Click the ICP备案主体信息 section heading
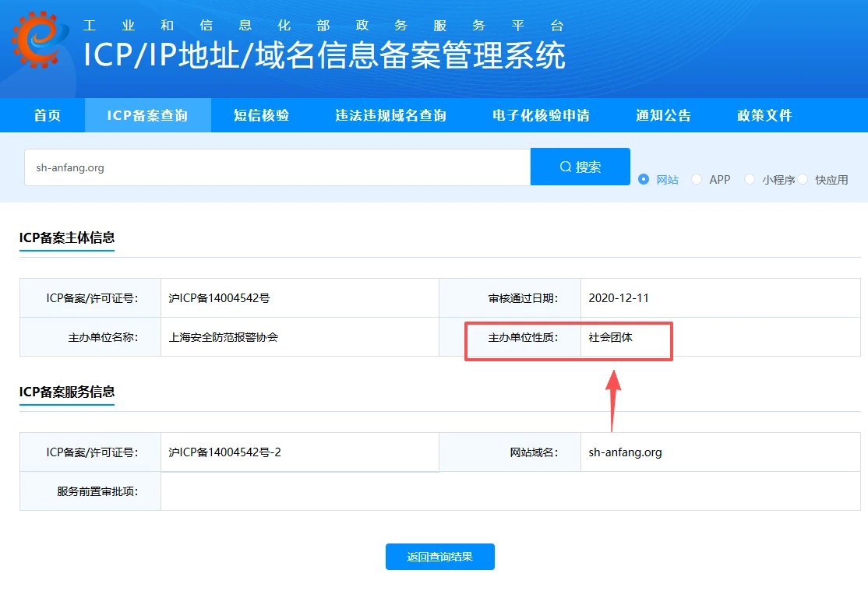The width and height of the screenshot is (868, 612). coord(67,237)
